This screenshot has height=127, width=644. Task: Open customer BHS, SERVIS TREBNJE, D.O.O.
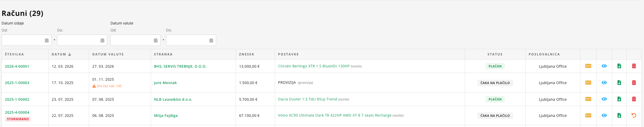180,66
